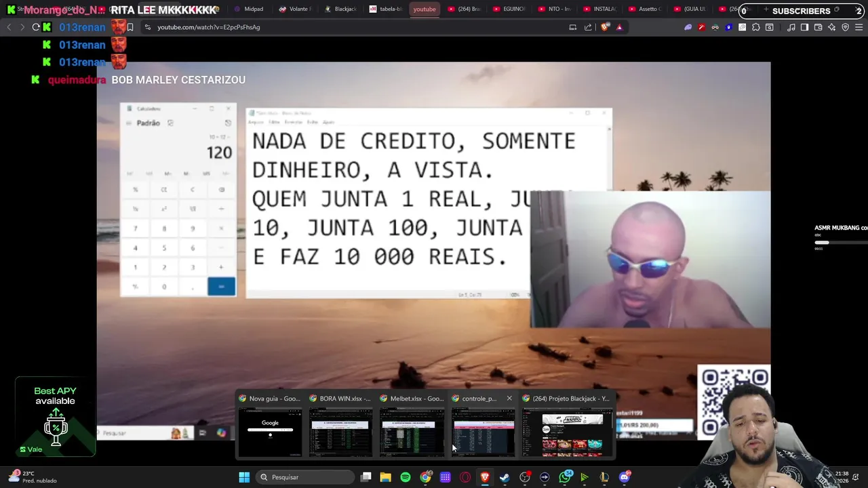This screenshot has width=868, height=488.
Task: Open Leo AI sparkle icon
Action: coord(831,27)
